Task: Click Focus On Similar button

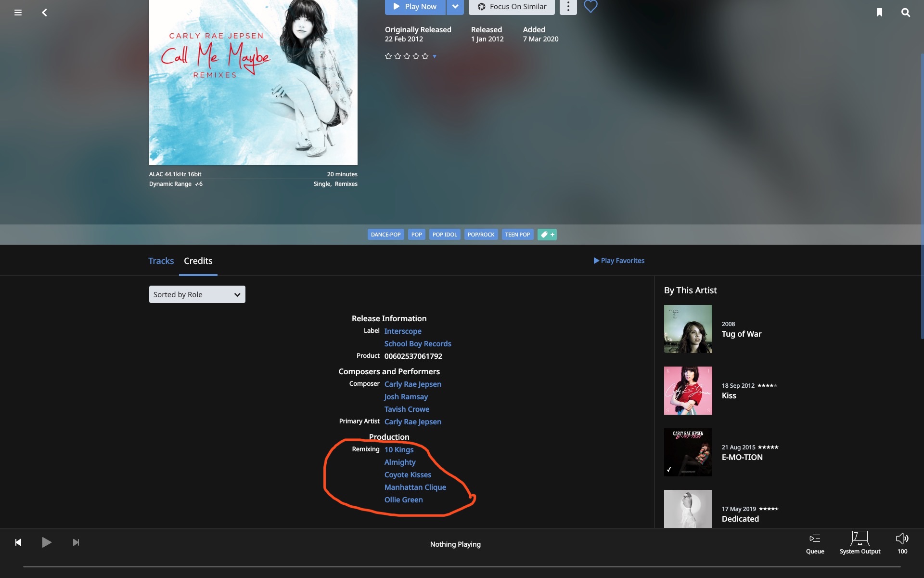Action: coord(512,7)
